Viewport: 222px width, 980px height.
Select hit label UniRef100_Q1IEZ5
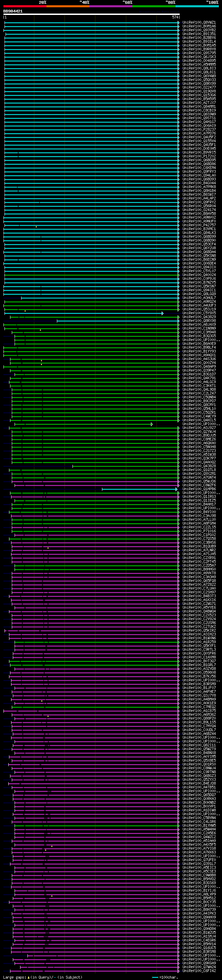[199, 500]
